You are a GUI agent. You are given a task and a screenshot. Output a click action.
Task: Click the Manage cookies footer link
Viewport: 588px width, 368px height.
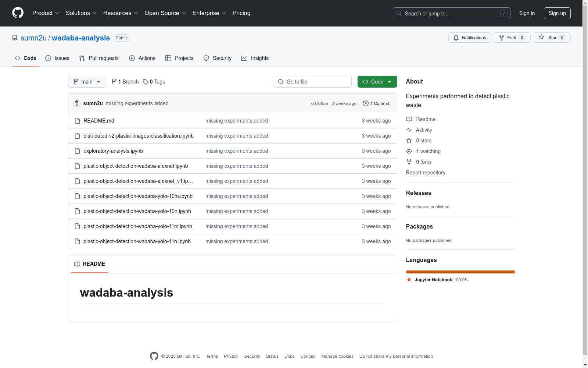337,356
